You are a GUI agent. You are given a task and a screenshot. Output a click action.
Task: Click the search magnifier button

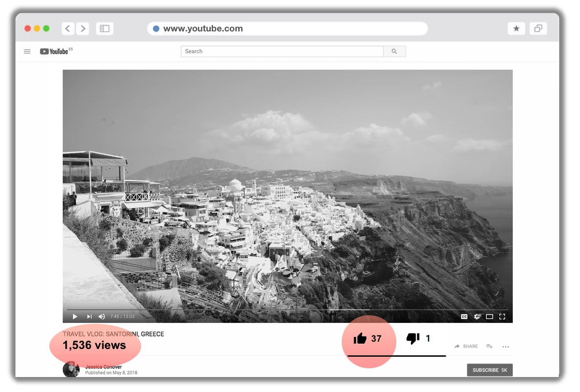tap(394, 51)
